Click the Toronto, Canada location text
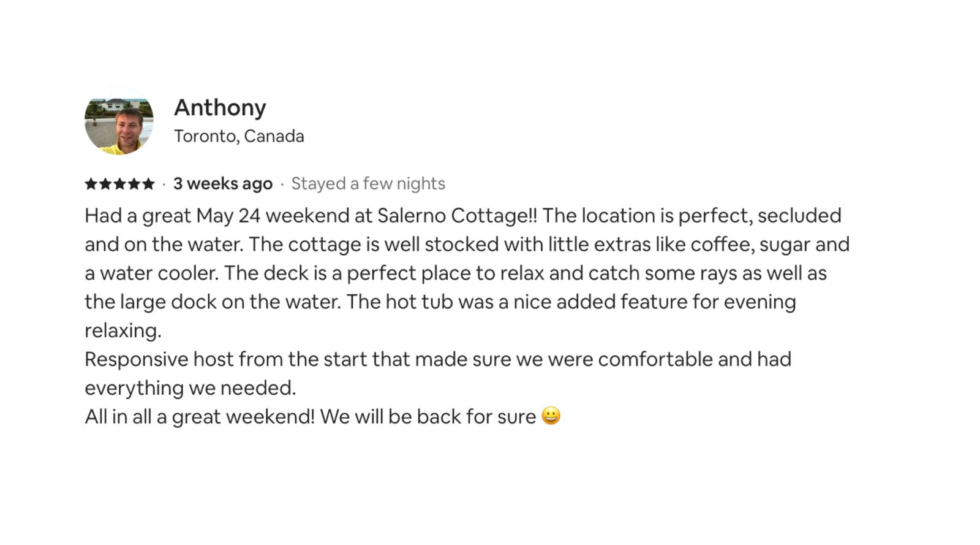This screenshot has width=980, height=545. (x=239, y=136)
